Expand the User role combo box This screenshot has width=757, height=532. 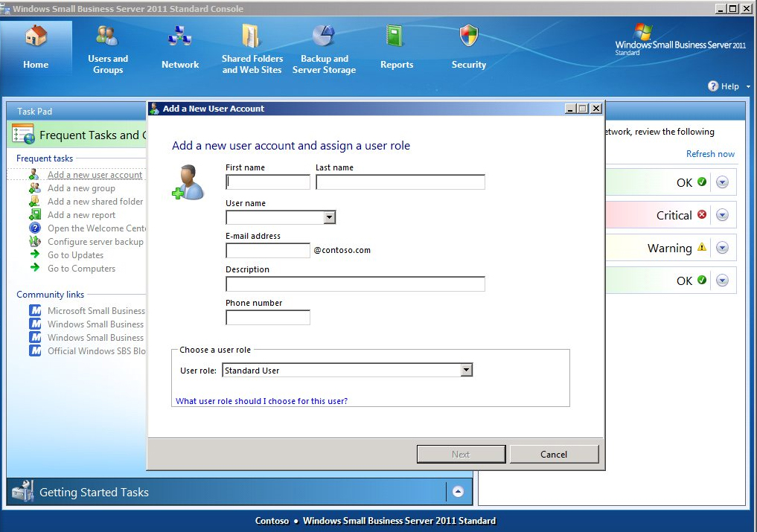click(466, 371)
